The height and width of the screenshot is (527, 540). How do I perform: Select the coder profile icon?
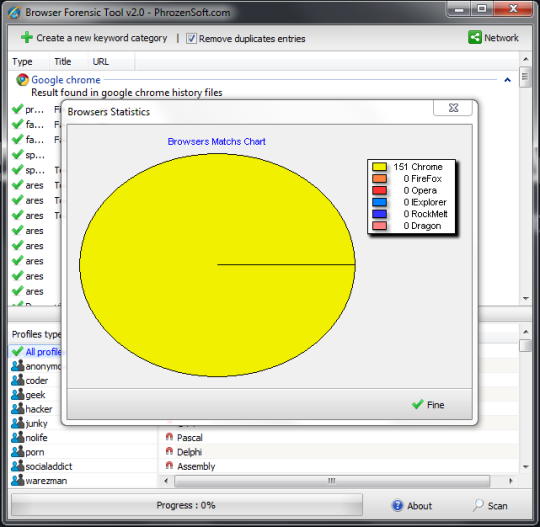tap(18, 380)
